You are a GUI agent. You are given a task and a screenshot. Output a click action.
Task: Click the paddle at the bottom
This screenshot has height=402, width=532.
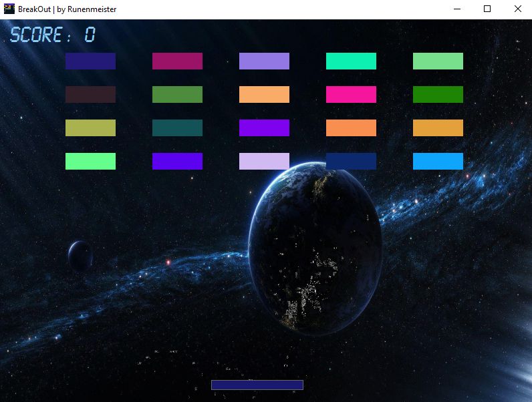(257, 385)
